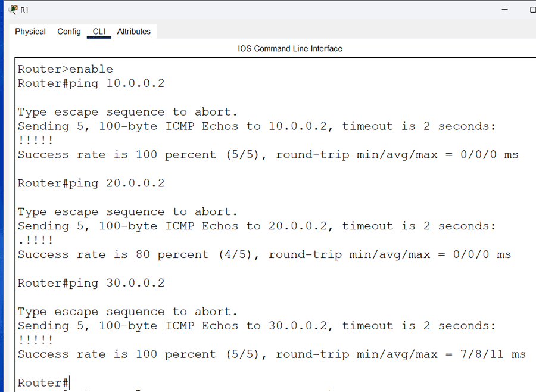Click the R1 Packet Tracer window icon
This screenshot has width=536, height=392.
[13, 10]
